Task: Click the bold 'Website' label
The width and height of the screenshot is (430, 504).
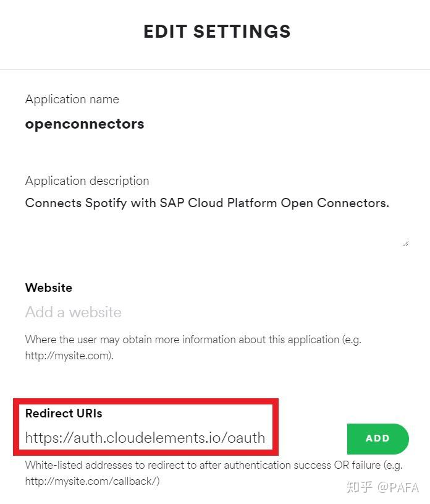Action: [49, 288]
